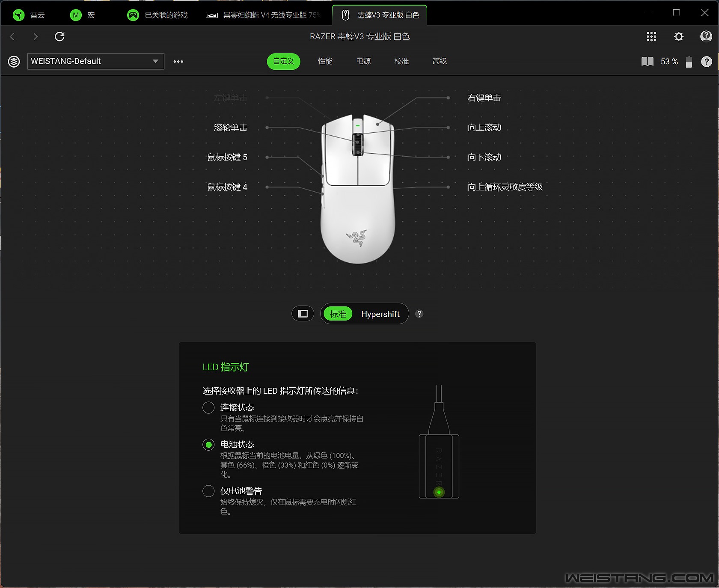
Task: Click the gamepad linked games icon
Action: (x=133, y=15)
